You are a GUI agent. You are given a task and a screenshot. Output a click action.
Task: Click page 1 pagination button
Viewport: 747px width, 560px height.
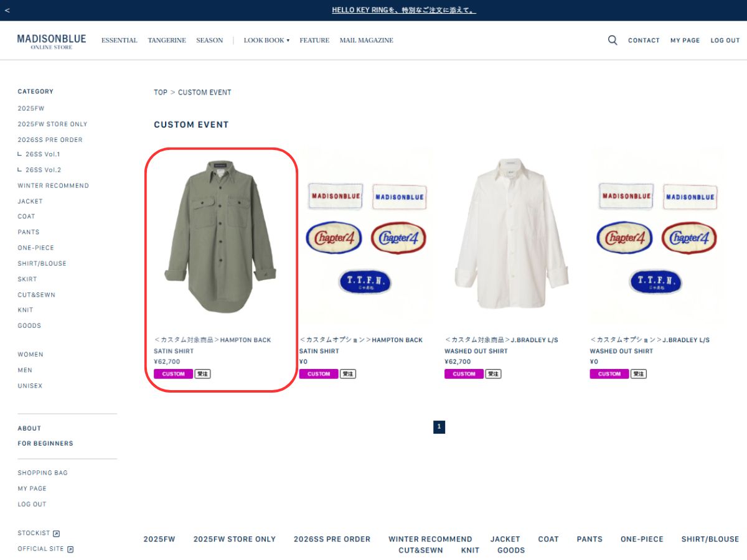click(439, 427)
